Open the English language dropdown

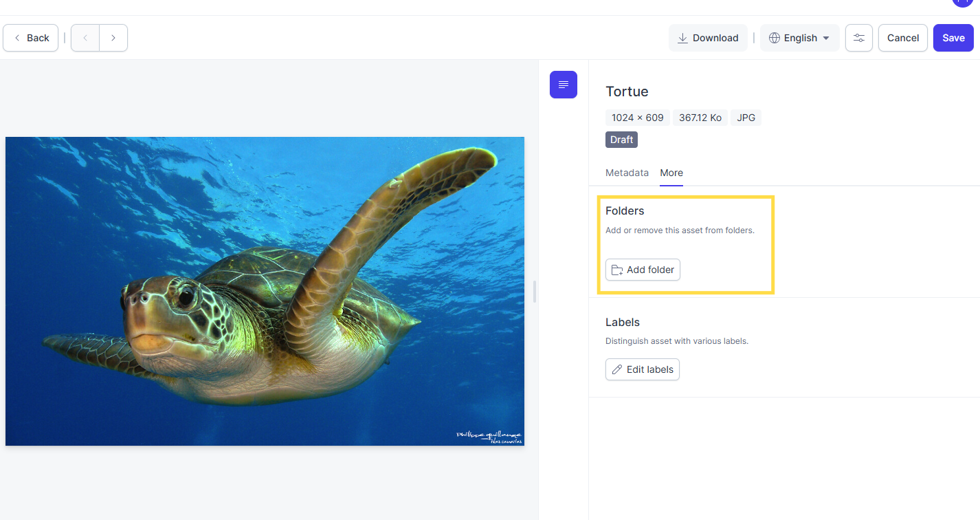pyautogui.click(x=799, y=38)
